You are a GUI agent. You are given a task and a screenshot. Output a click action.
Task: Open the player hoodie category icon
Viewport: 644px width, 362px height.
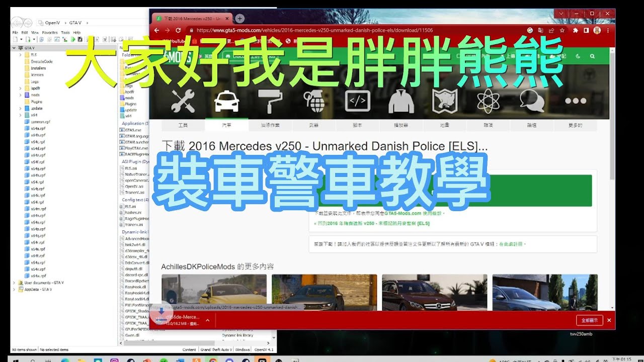(401, 101)
